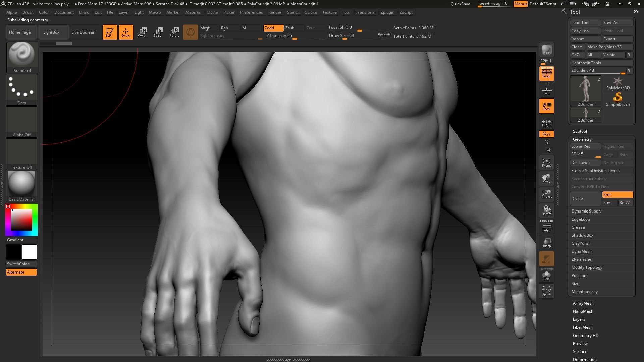Viewport: 644px width, 362px height.
Task: Toggle Smt smoothing on divide
Action: click(618, 195)
